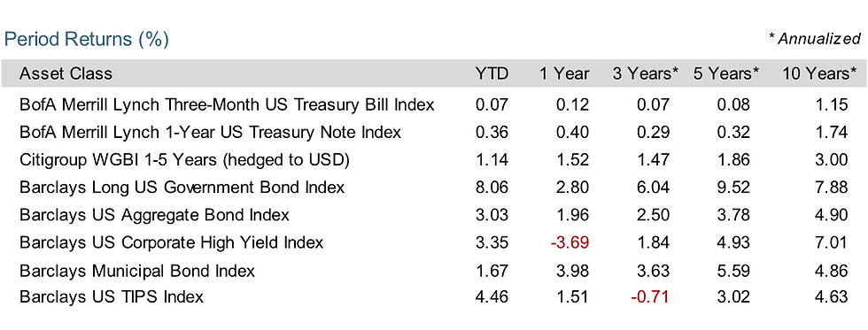
Task: Click Barclays US TIPS Index label
Action: (112, 297)
